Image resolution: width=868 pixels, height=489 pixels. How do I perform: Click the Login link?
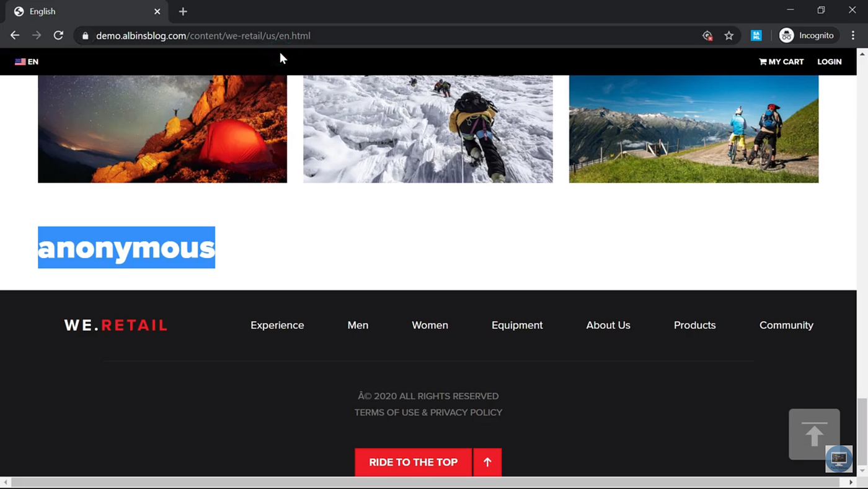[830, 61]
